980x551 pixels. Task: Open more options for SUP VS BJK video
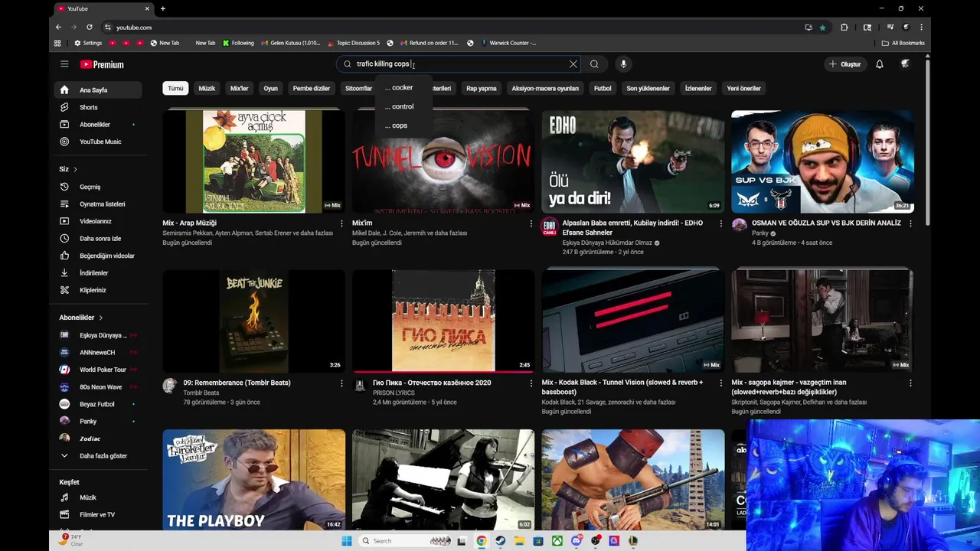point(910,223)
